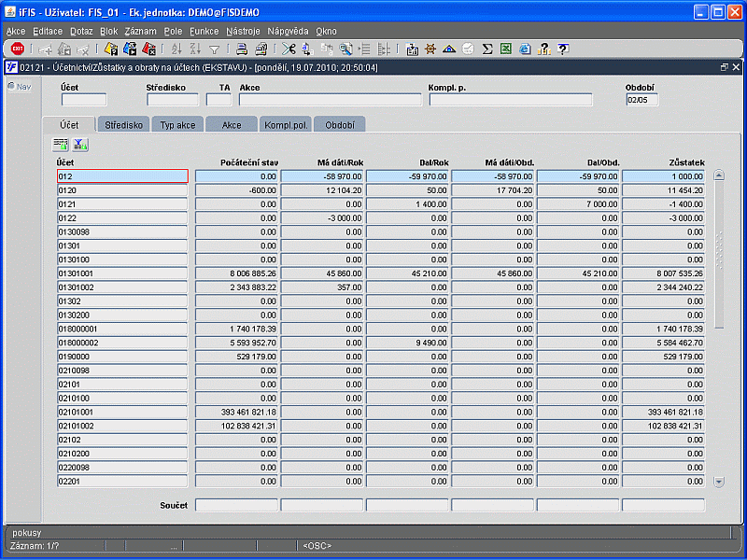
Task: Click the printer icon in toolbar
Action: pos(242,49)
